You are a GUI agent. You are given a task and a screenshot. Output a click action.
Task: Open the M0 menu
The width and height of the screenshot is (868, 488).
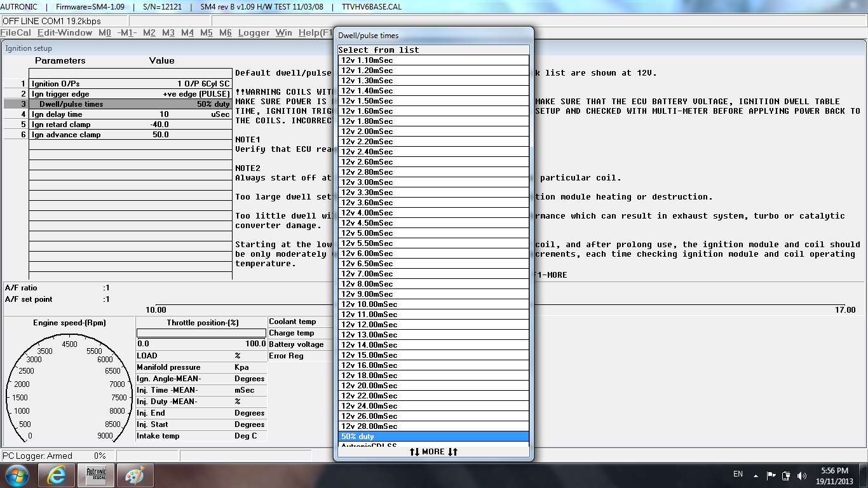(105, 32)
